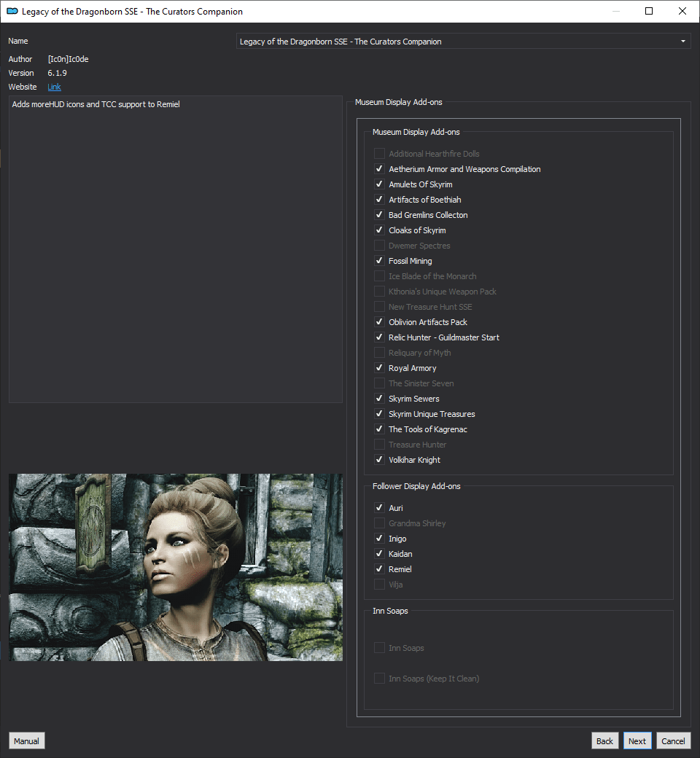Screen dimensions: 700x758
Task: Toggle Treasure Hunter checkbox
Action: point(379,445)
